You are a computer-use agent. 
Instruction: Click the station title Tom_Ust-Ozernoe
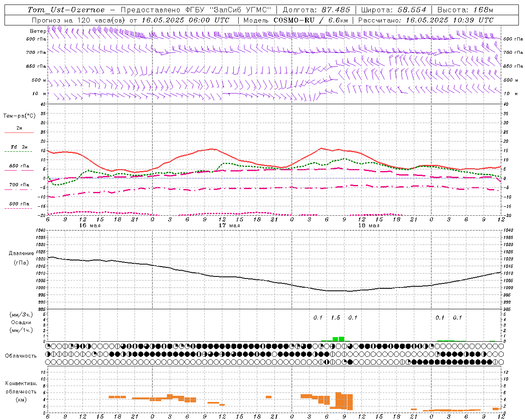(x=66, y=10)
